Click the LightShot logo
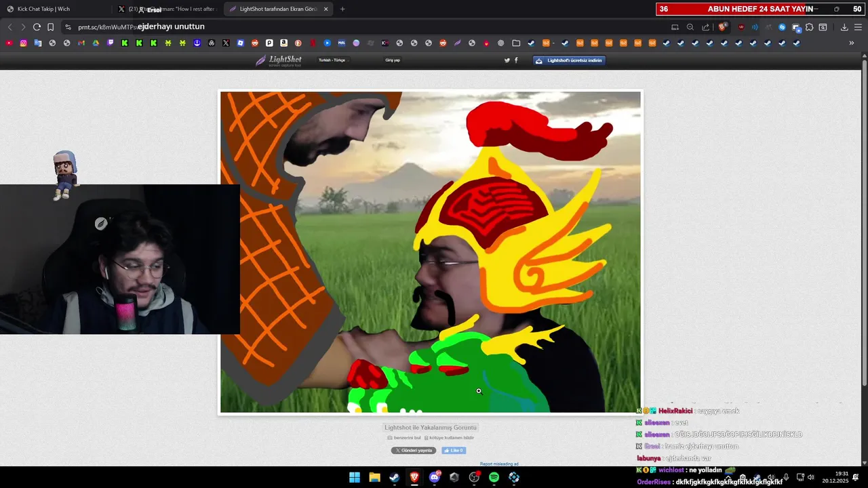 [x=278, y=60]
